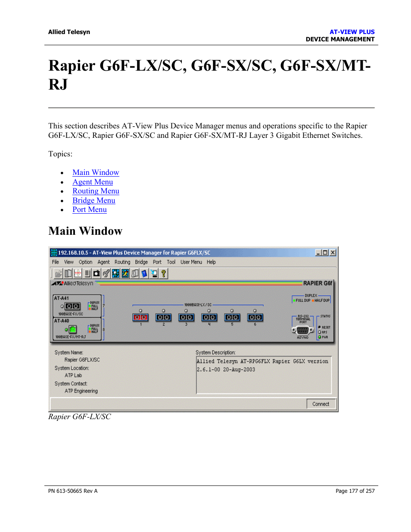
Task: Click the yellow question mark help icon
Action: [163, 274]
